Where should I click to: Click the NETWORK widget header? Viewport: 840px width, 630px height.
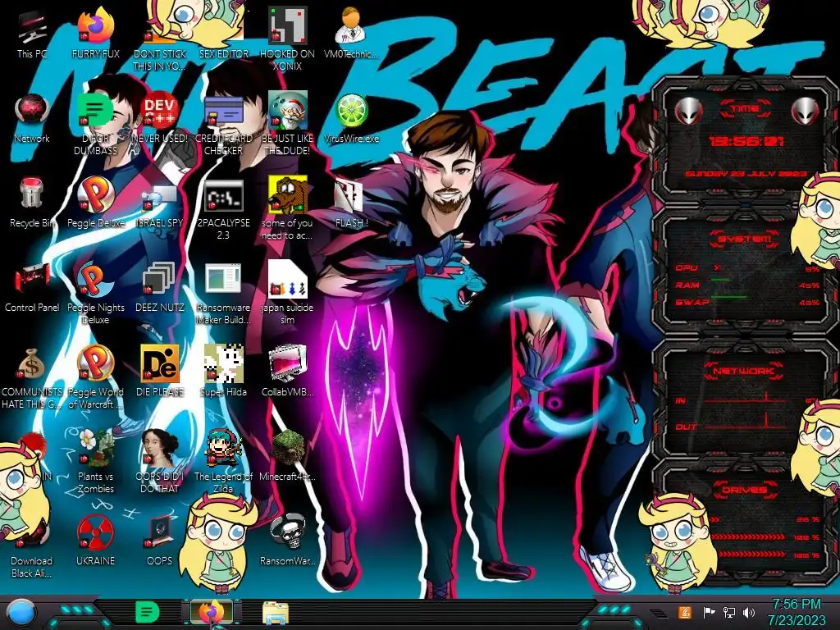point(743,371)
